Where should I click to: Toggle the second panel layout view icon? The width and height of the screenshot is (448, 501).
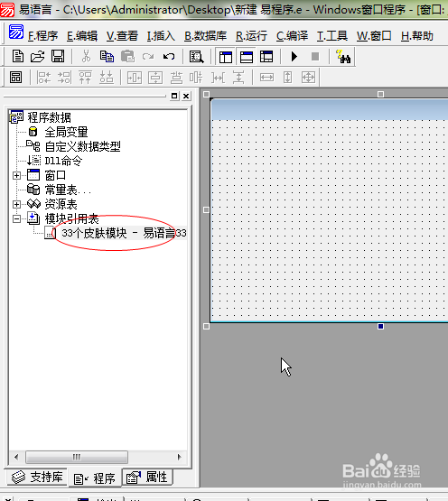click(247, 57)
